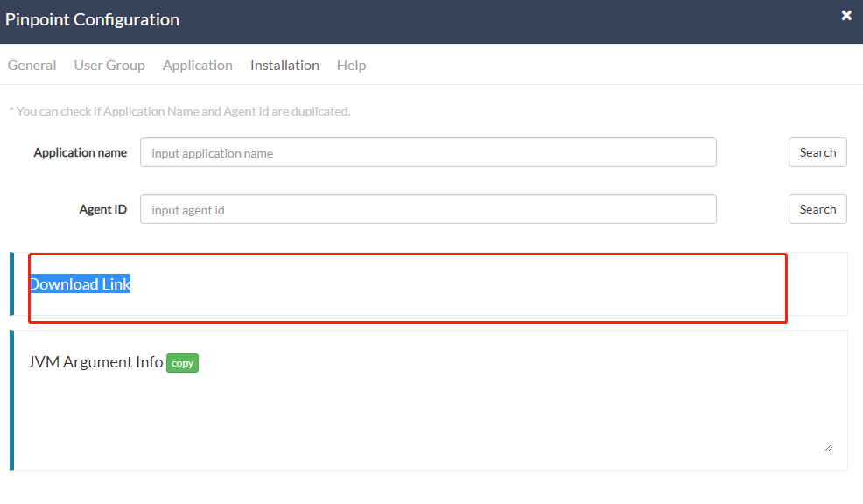Open the Installation tab
The width and height of the screenshot is (863, 504).
(x=284, y=66)
